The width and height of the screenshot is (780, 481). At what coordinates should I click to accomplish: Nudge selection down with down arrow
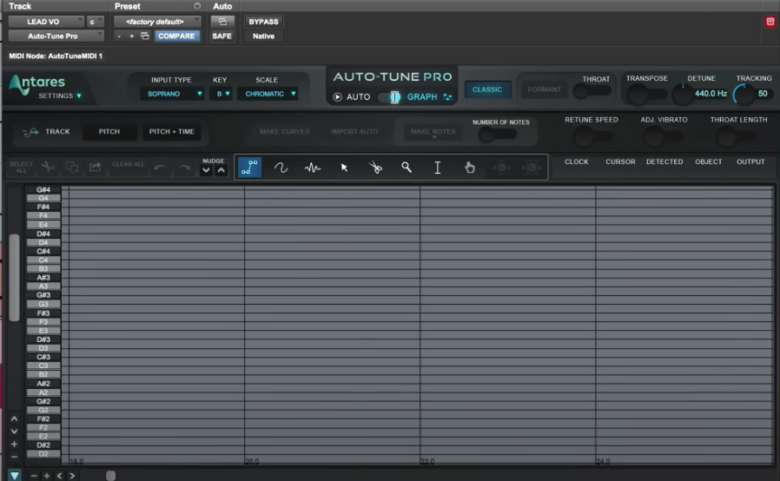click(206, 170)
